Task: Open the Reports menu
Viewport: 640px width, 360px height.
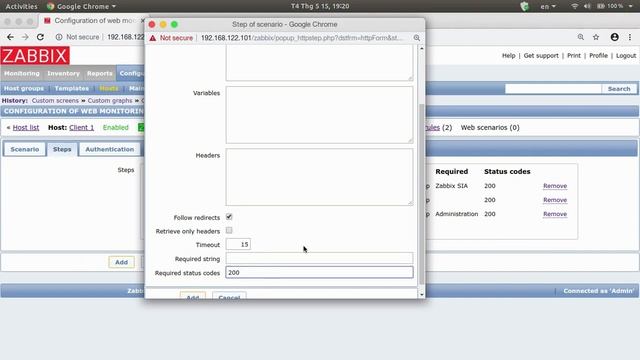Action: [x=100, y=73]
